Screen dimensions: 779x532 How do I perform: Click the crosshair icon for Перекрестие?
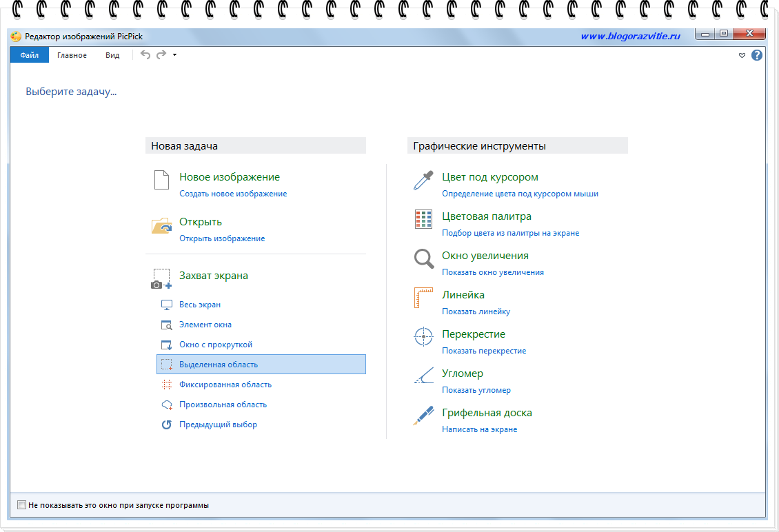pos(423,337)
